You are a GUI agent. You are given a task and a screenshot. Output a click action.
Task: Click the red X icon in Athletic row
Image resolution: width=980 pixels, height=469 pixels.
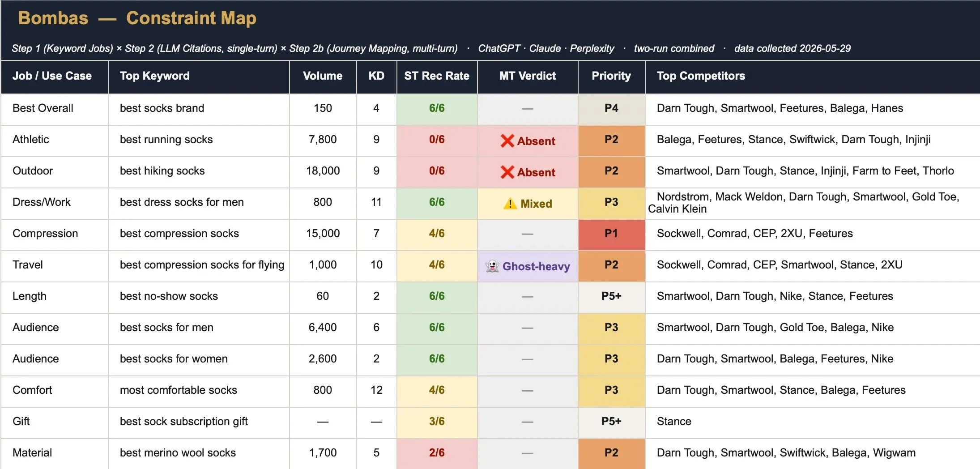[x=507, y=141]
